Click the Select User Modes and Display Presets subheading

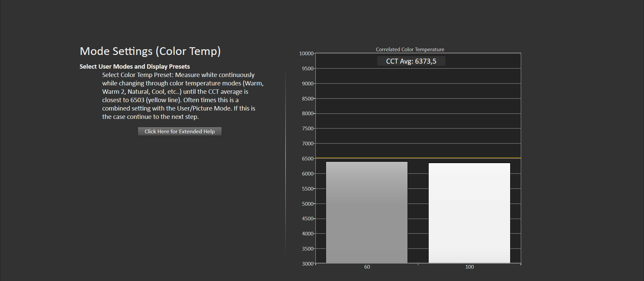135,67
